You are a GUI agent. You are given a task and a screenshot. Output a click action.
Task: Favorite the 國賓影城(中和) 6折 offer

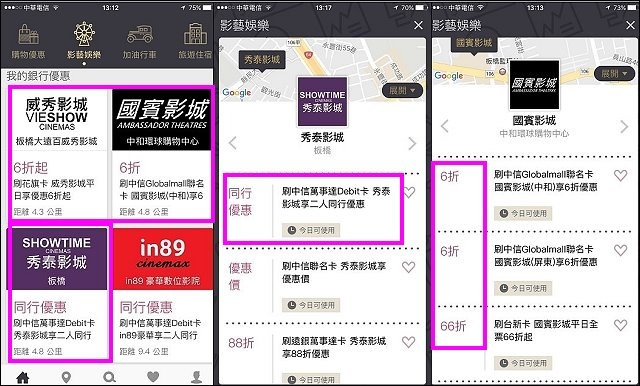620,175
